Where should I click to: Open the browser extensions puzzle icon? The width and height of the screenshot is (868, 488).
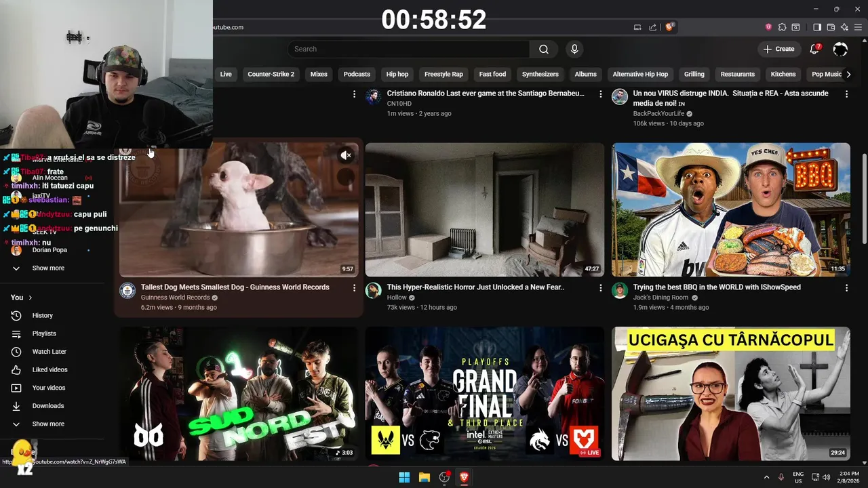pyautogui.click(x=782, y=27)
